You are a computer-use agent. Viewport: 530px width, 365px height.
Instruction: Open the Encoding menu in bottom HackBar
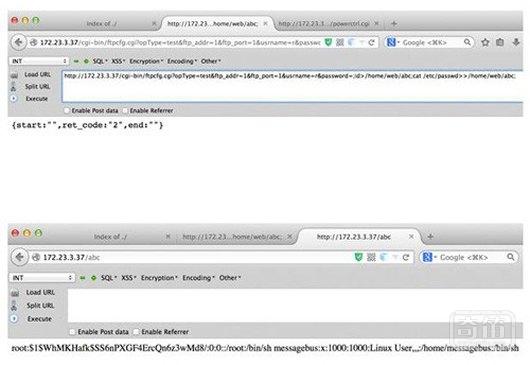pos(198,278)
